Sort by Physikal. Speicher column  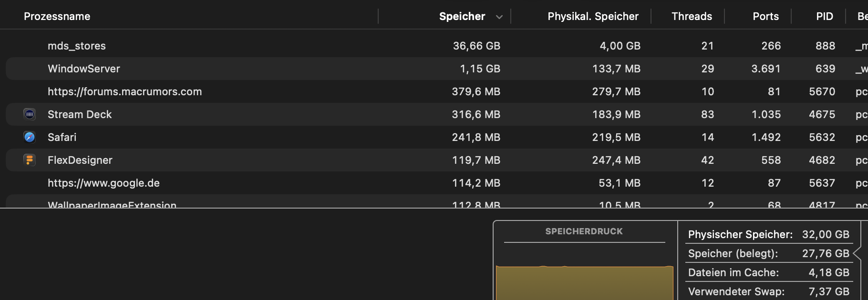click(592, 17)
